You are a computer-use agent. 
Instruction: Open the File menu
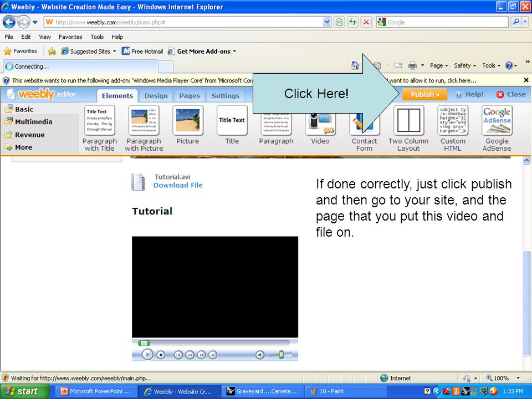tap(9, 37)
